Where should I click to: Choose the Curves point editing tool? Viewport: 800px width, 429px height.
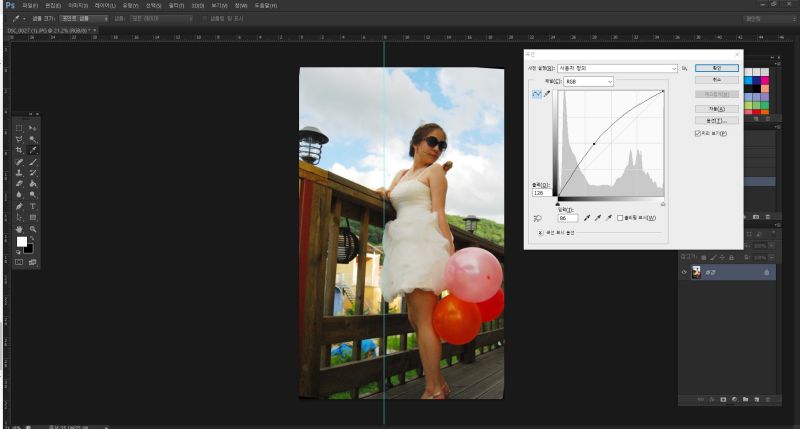[536, 94]
